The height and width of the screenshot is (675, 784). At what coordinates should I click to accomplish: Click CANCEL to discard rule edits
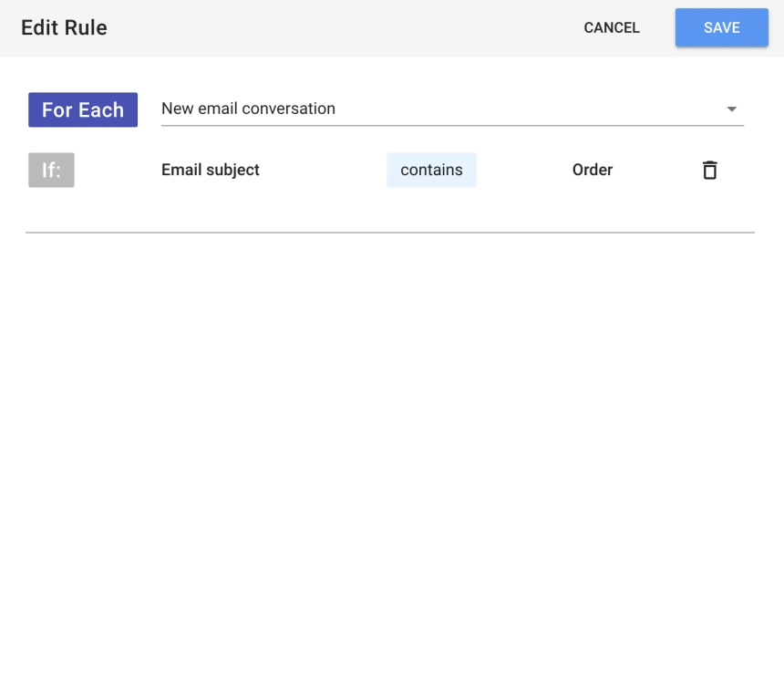pos(612,27)
